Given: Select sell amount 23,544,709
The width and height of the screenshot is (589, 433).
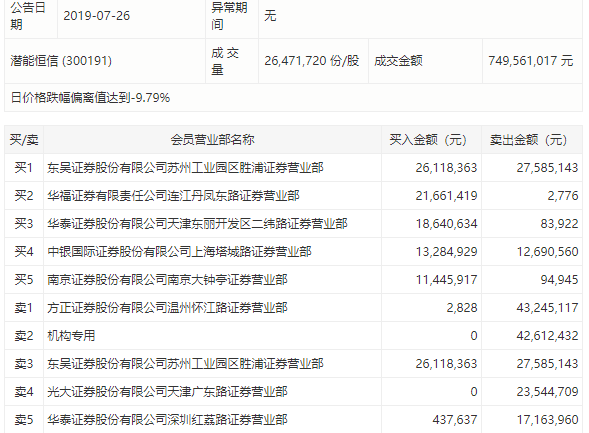Looking at the screenshot, I should [547, 392].
